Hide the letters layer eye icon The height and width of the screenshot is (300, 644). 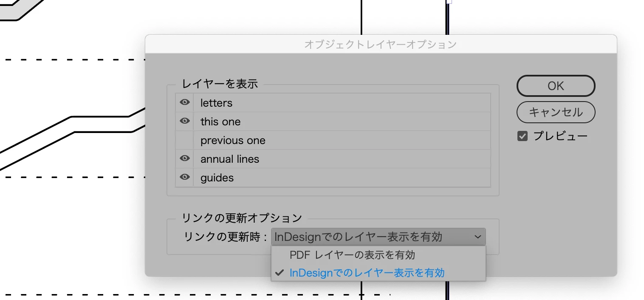(x=184, y=102)
